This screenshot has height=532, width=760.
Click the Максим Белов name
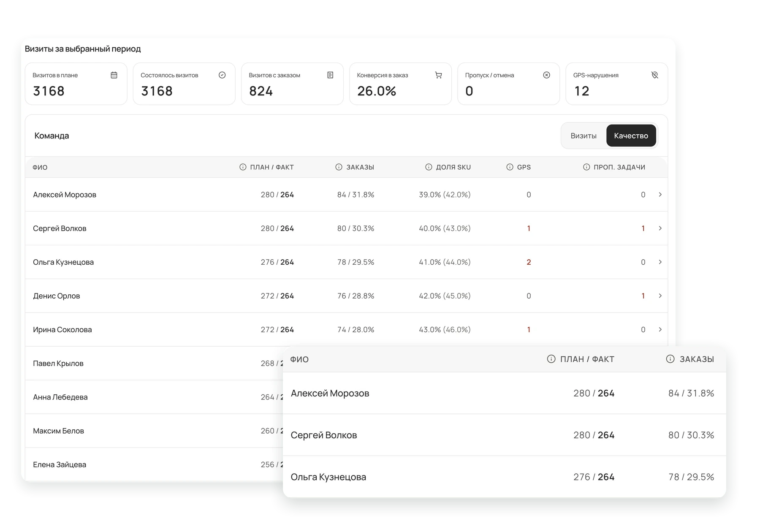click(x=59, y=431)
